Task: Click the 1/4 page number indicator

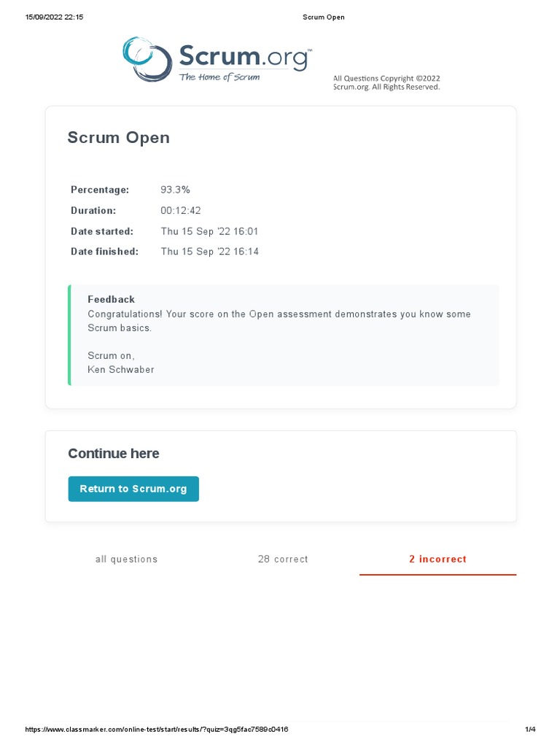Action: coord(530,729)
